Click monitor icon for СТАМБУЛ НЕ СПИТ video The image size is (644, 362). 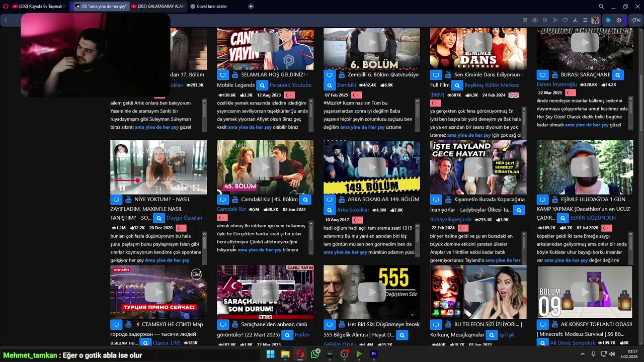click(x=116, y=324)
